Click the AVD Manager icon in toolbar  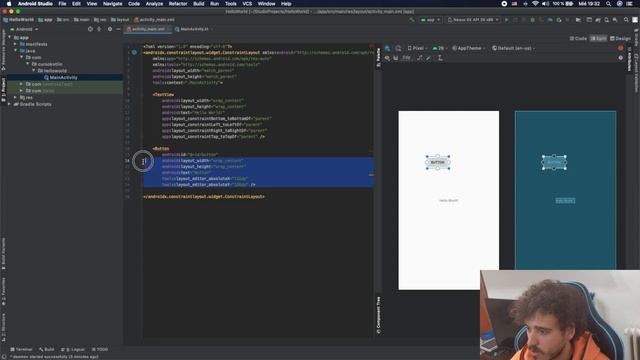607,20
